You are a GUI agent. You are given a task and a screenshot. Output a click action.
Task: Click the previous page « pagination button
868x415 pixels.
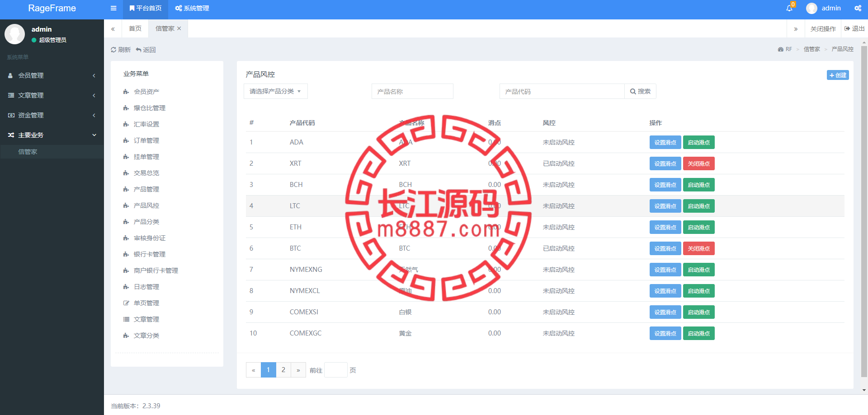tap(254, 370)
